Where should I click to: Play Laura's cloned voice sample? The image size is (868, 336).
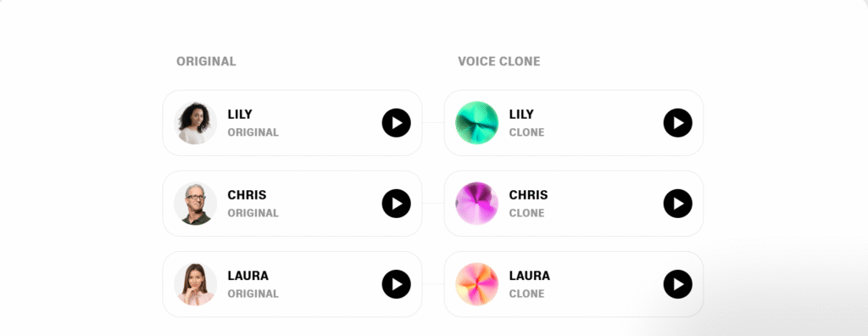pyautogui.click(x=677, y=284)
